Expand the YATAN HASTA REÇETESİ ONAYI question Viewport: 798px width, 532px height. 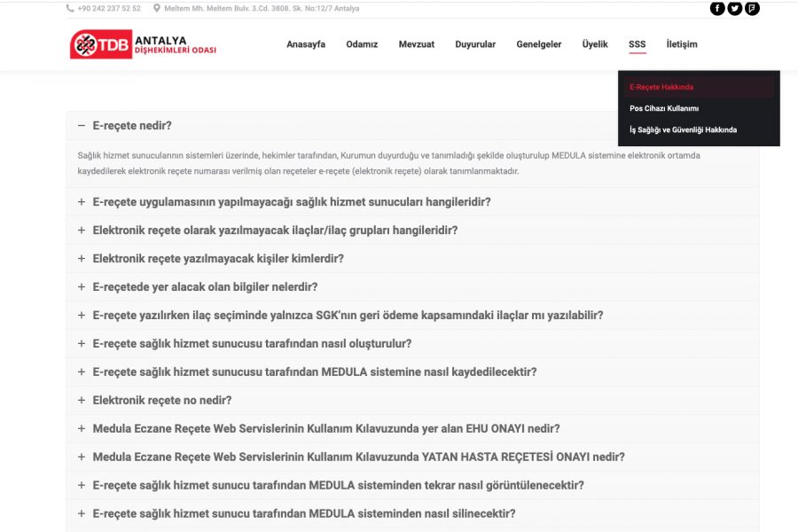click(358, 458)
